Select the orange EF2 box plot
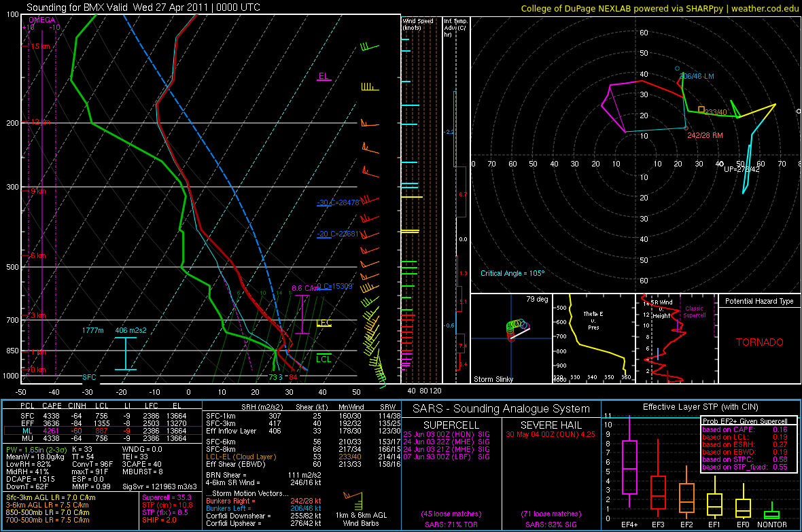 tap(686, 492)
